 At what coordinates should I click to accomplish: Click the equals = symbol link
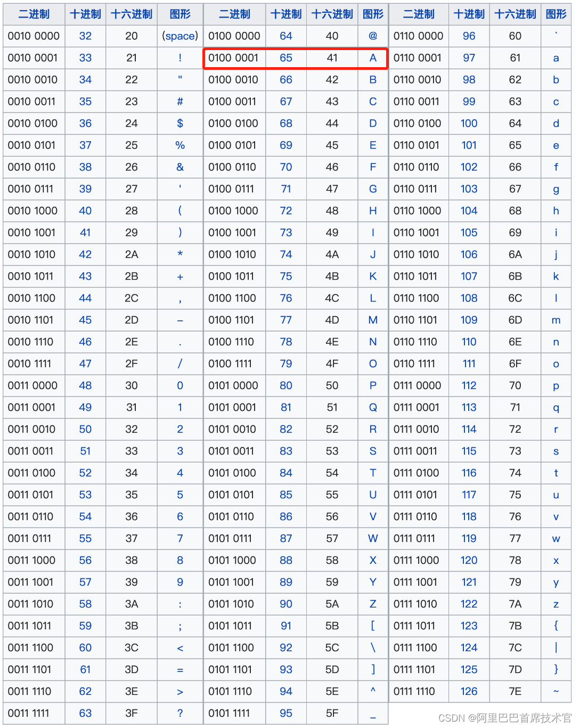point(180,670)
